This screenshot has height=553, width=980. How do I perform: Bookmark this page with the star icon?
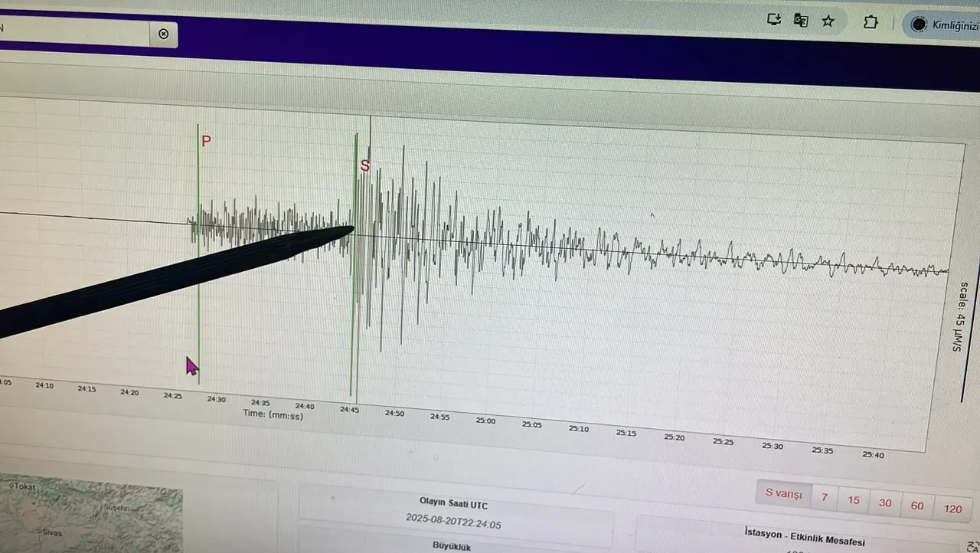click(x=828, y=21)
